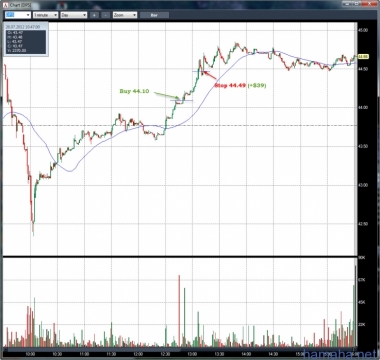Click the Bar chart type button
The image size is (380, 360).
tap(154, 15)
